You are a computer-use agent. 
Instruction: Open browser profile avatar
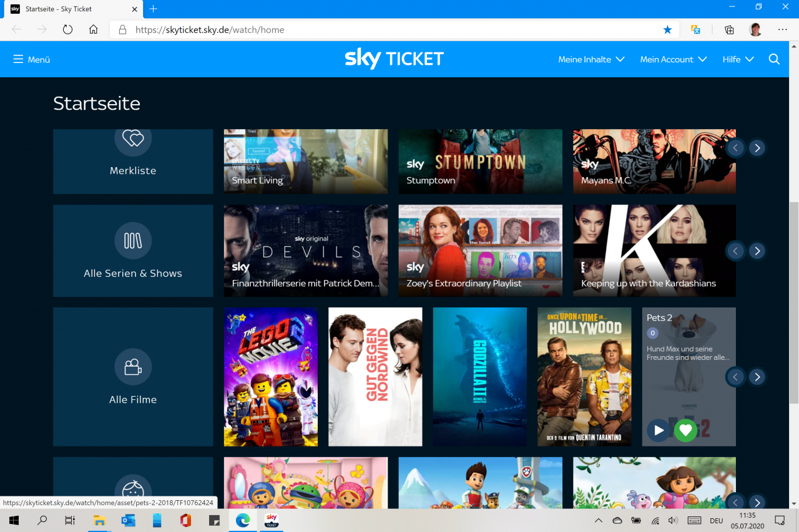click(x=756, y=29)
